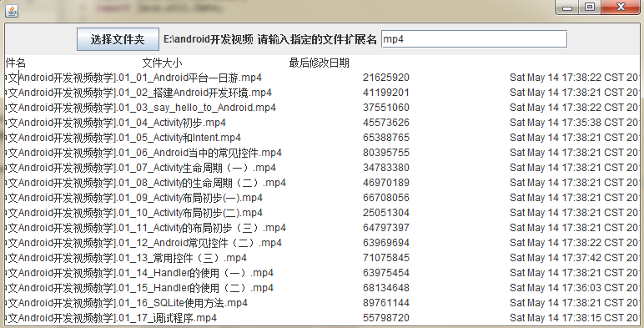Select file 01_12_Android常见控件（二）.mp4
Screen dimensions: 644x328
click(x=143, y=243)
